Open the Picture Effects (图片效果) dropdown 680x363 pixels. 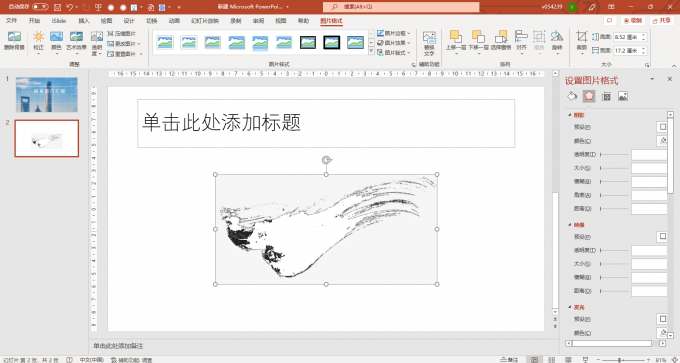393,43
